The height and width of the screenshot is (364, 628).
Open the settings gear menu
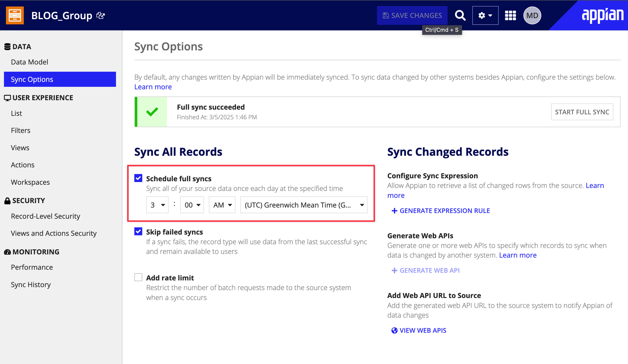485,15
